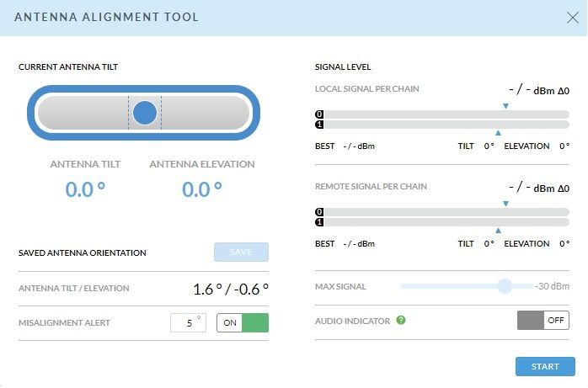Image resolution: width=588 pixels, height=388 pixels.
Task: Turn on the Audio Indicator toggle
Action: 543,320
